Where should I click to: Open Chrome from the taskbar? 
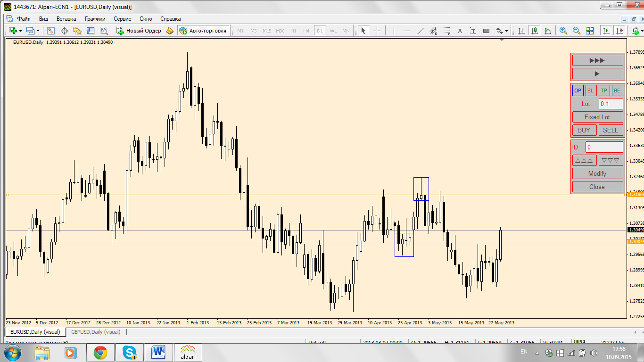100,352
